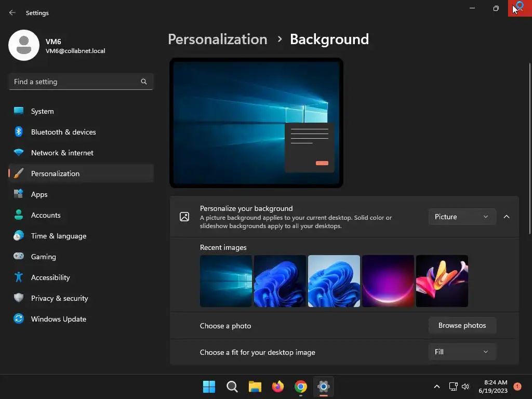
Task: Open Windows Update text label
Action: (59, 319)
